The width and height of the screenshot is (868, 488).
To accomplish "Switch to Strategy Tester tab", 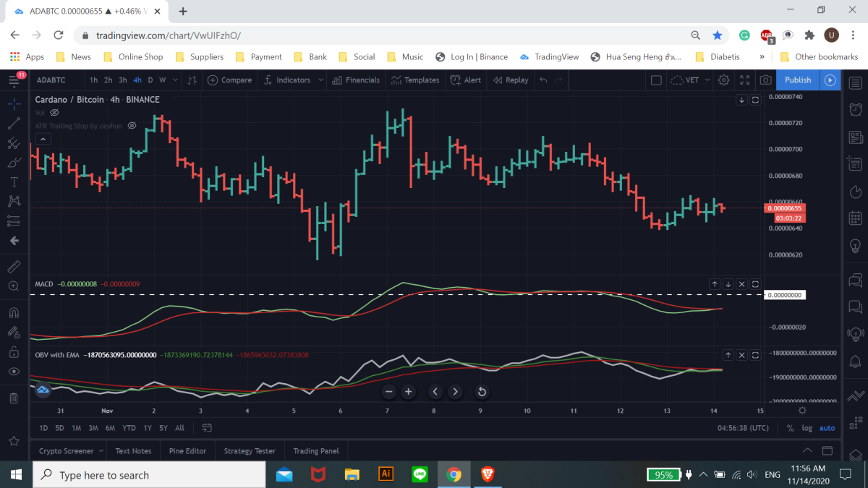I will point(250,451).
